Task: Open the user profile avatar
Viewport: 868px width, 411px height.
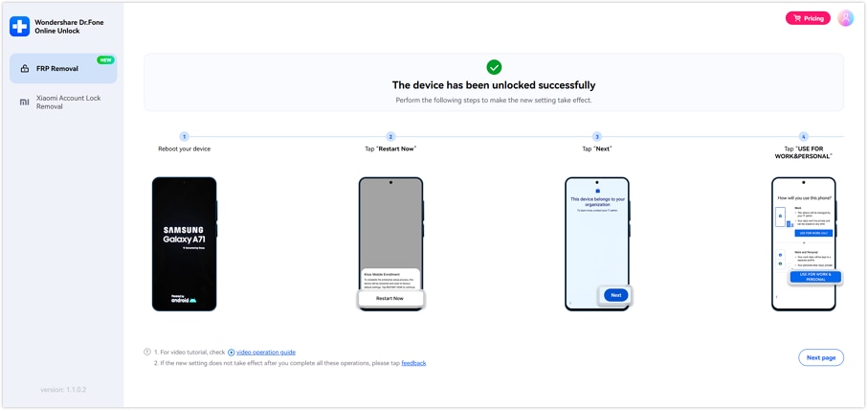Action: 845,18
